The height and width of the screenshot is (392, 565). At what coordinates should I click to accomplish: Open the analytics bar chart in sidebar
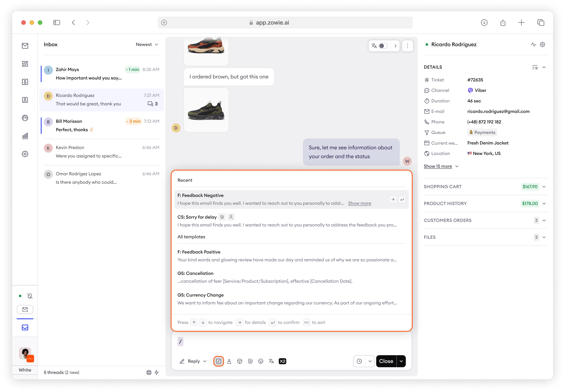25,136
